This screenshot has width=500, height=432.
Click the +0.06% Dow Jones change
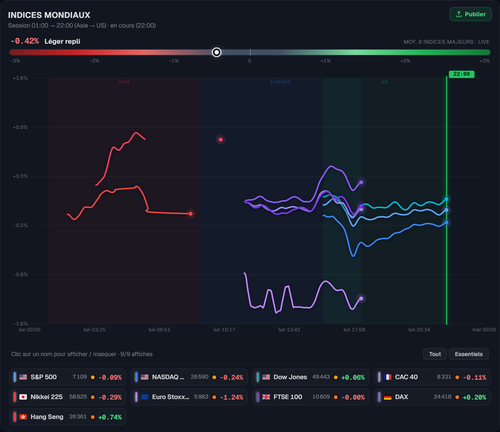353,377
